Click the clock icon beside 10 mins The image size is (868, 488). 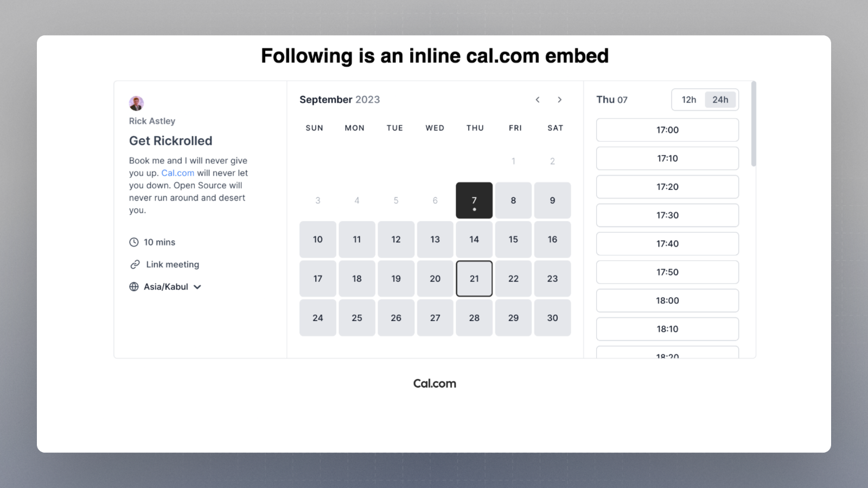tap(134, 242)
